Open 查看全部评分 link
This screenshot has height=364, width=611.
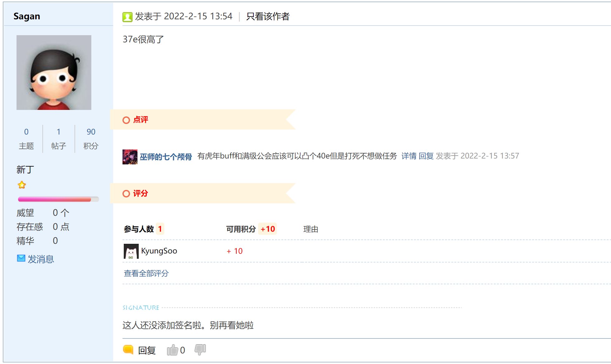click(146, 273)
